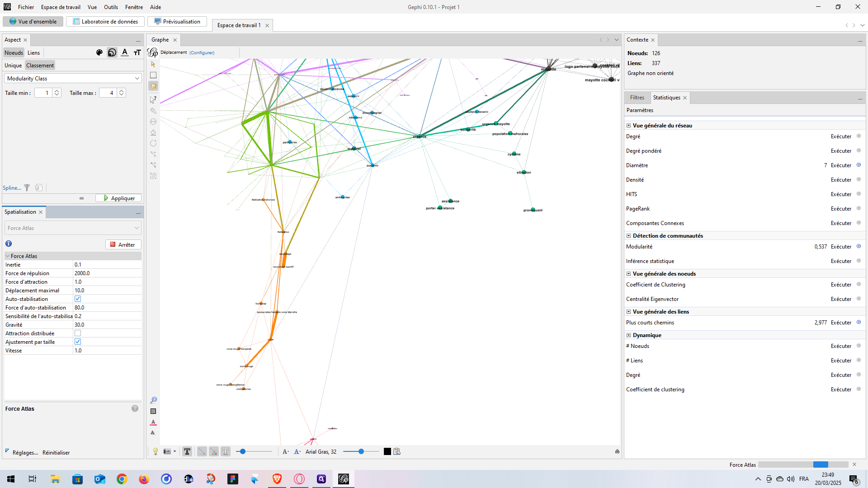
Task: Open the Outils menu
Action: (111, 7)
